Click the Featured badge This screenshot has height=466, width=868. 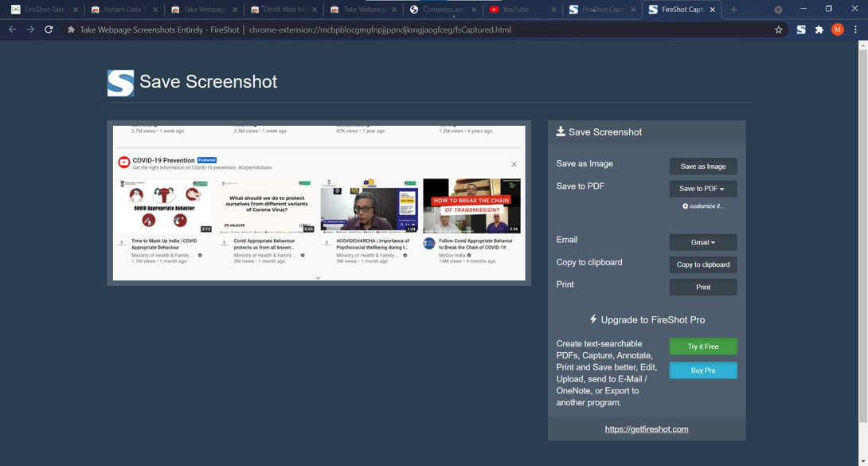(207, 160)
